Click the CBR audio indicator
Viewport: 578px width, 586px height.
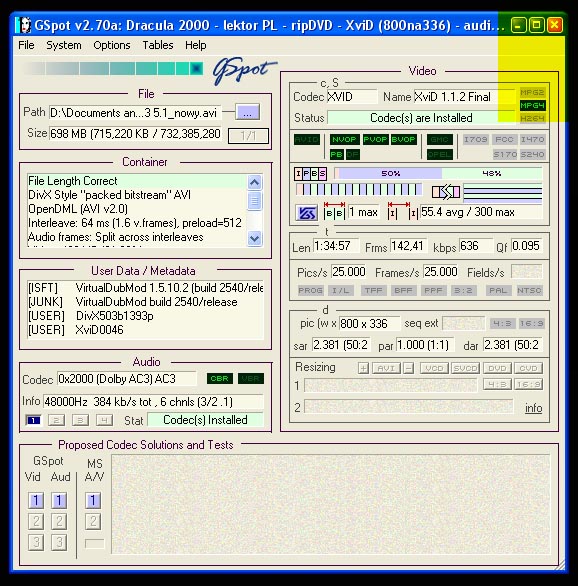220,379
